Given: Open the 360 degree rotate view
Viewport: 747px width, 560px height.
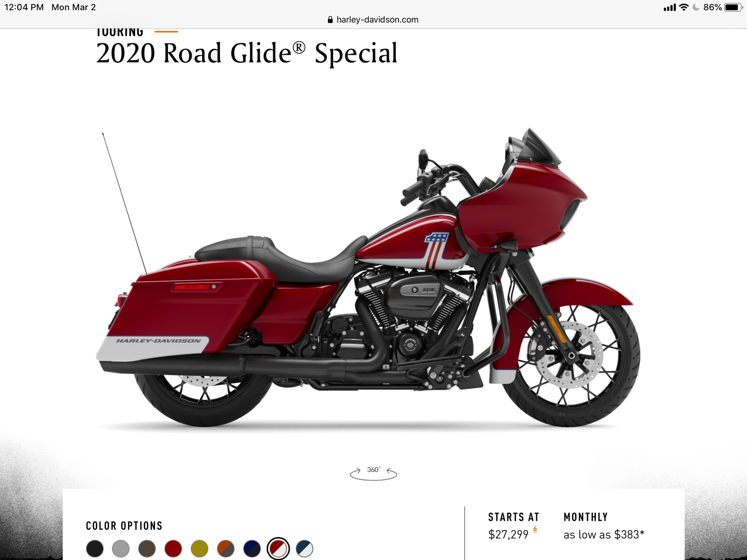Looking at the screenshot, I should 373,473.
